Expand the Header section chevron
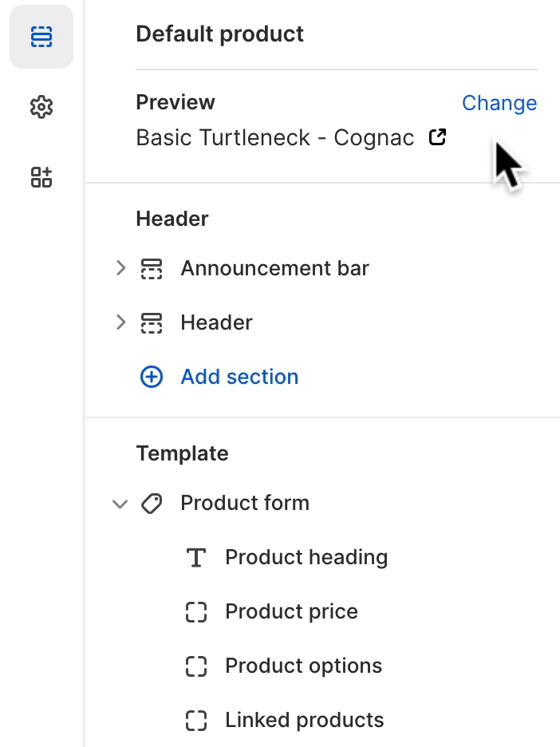 (120, 322)
